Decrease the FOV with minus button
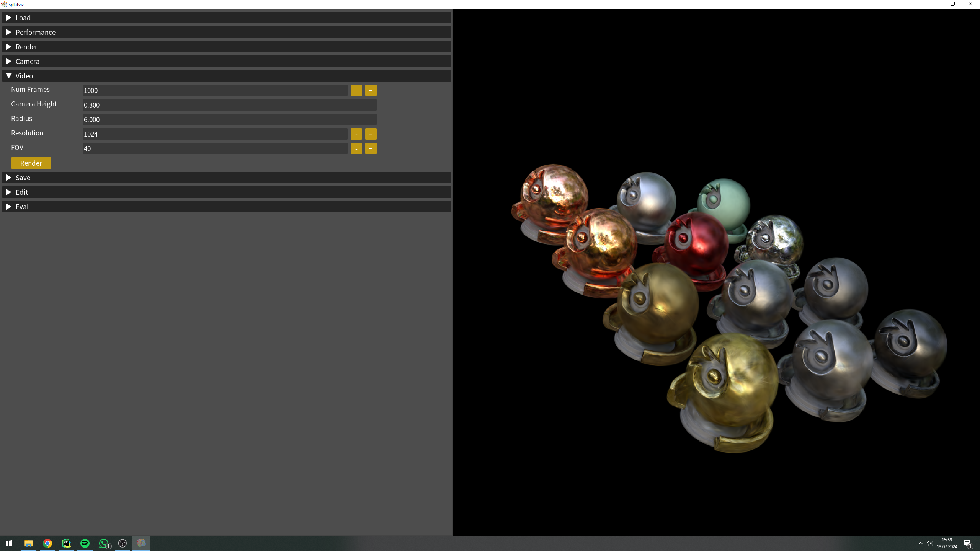 [356, 148]
